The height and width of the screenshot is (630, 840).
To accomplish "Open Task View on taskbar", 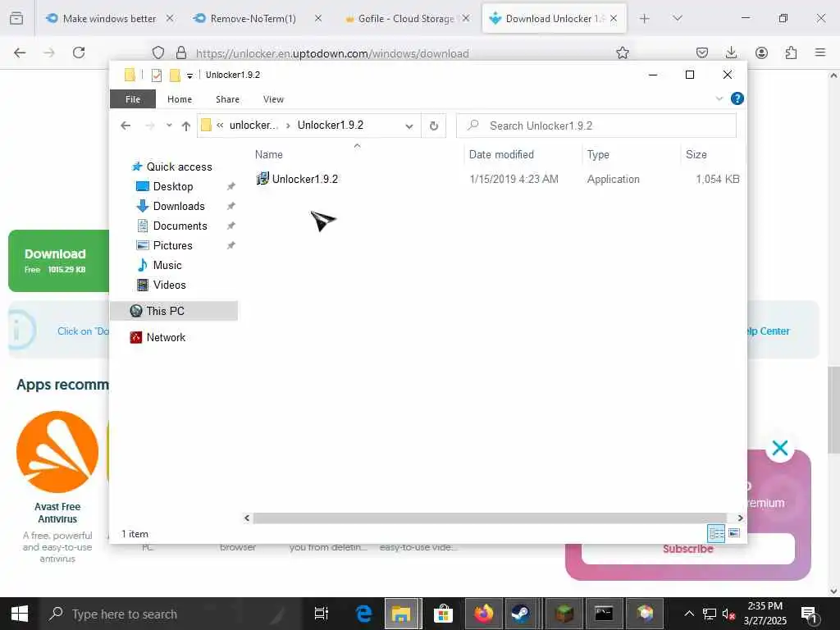I will 322,614.
